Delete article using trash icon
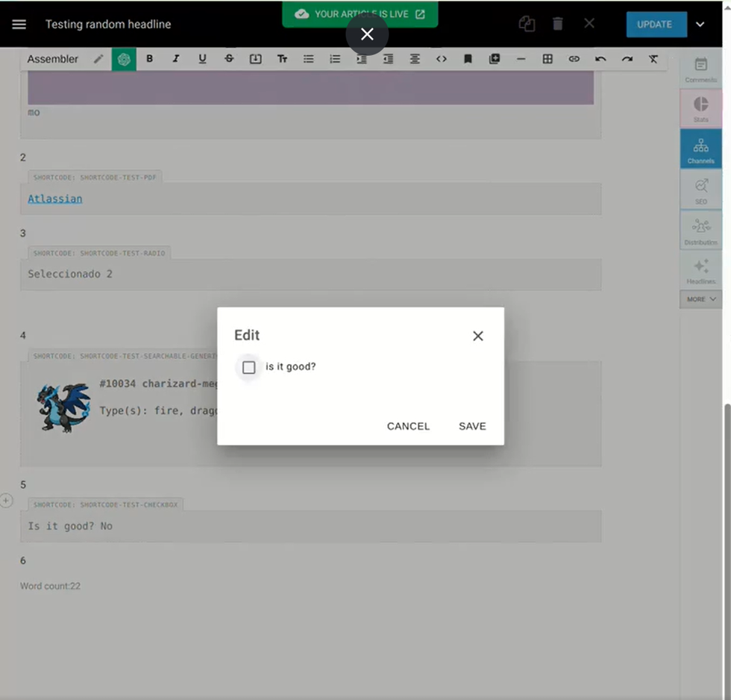731x700 pixels. tap(558, 24)
